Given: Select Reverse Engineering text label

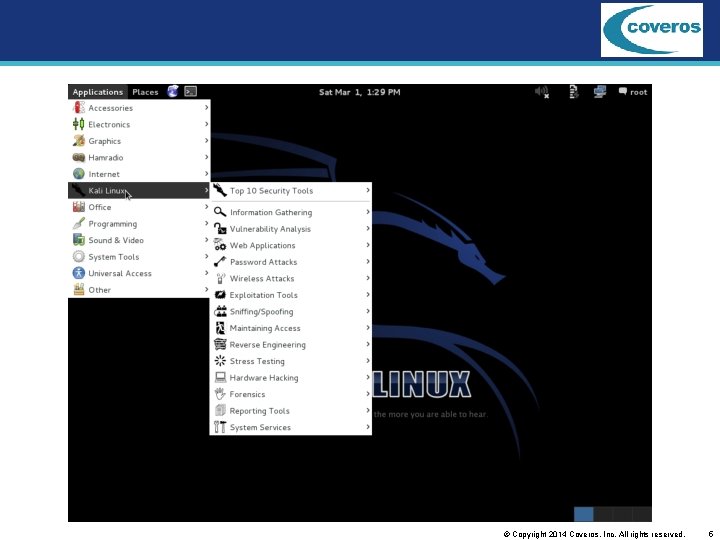Looking at the screenshot, I should coord(268,345).
